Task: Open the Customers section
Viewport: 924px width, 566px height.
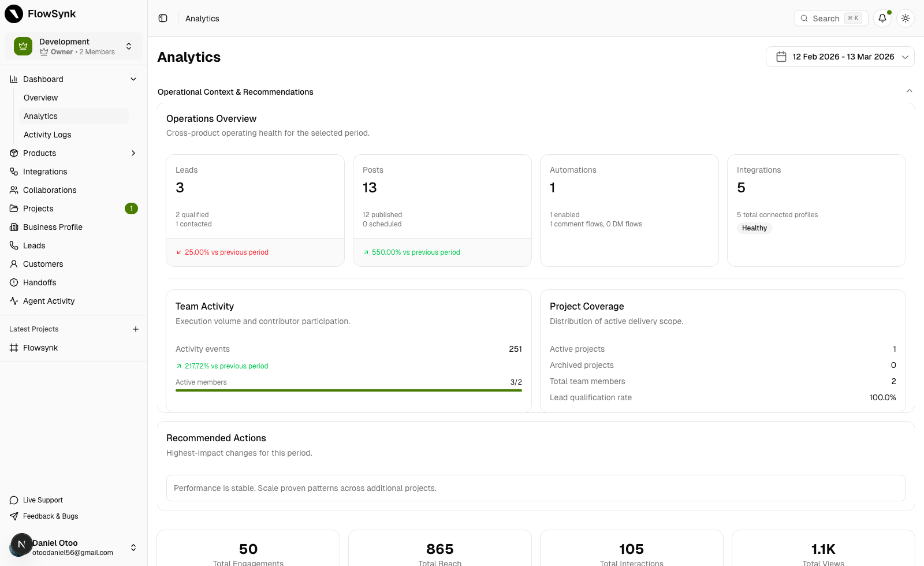Action: click(43, 264)
